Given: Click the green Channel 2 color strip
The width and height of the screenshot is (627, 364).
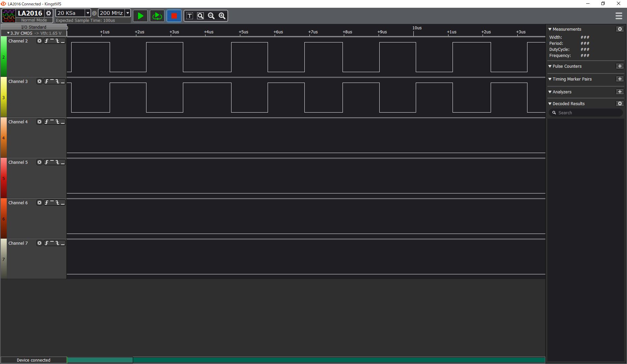Looking at the screenshot, I should click(4, 57).
